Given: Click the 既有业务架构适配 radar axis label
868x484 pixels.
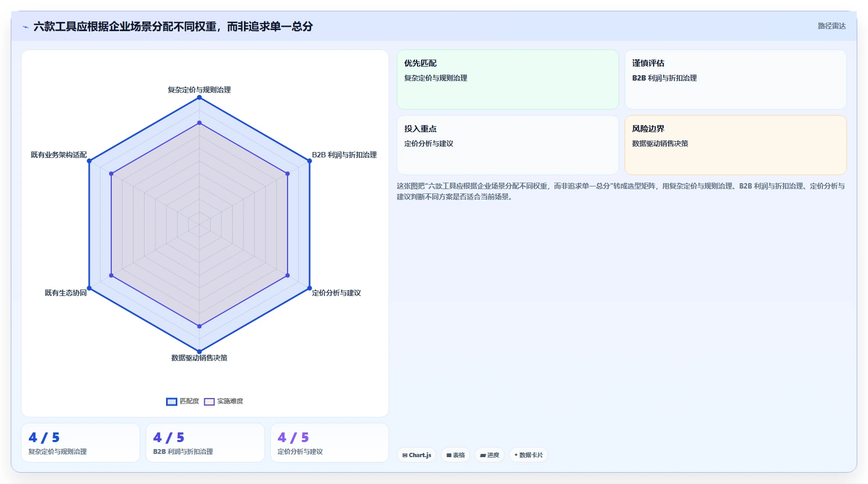Looking at the screenshot, I should click(59, 155).
